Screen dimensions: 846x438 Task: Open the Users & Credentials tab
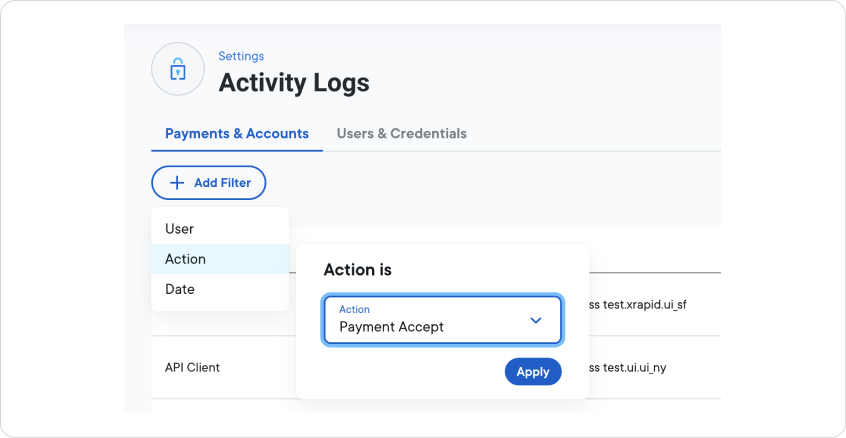point(401,133)
